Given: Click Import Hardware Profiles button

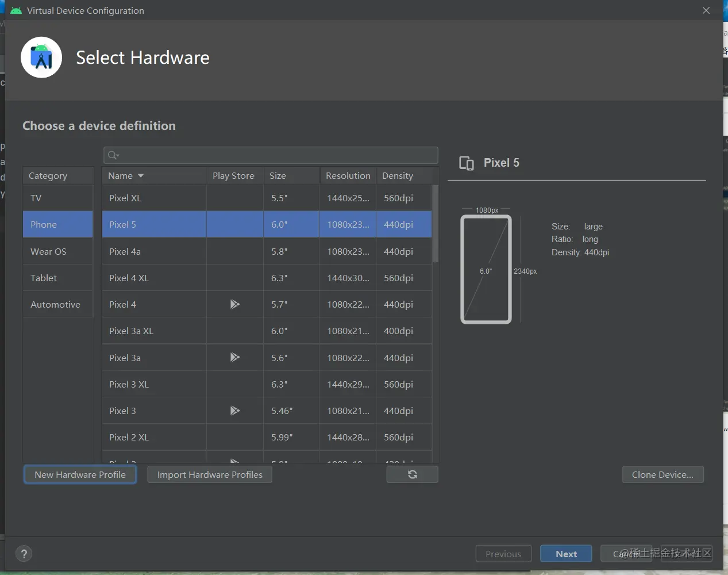Looking at the screenshot, I should [x=210, y=474].
